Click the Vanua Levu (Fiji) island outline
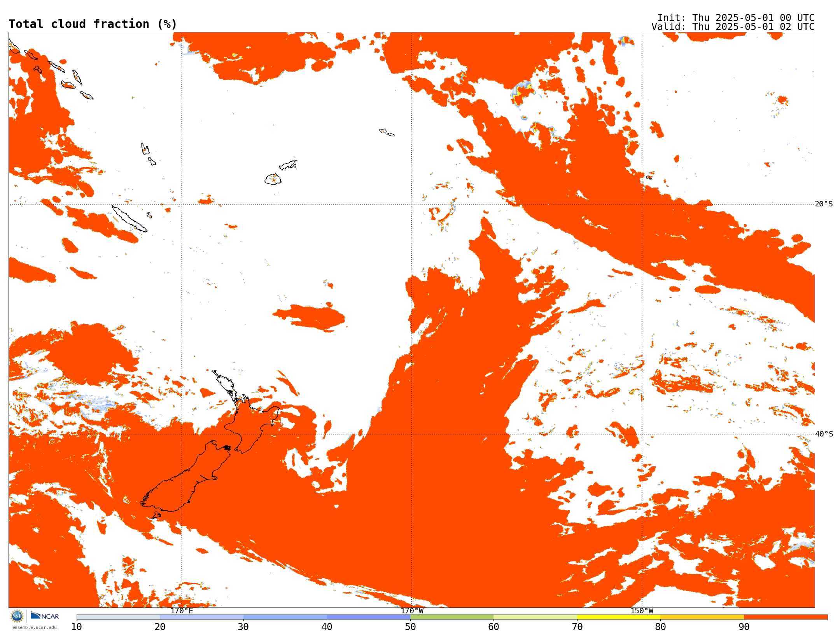The width and height of the screenshot is (840, 632). pos(288,165)
